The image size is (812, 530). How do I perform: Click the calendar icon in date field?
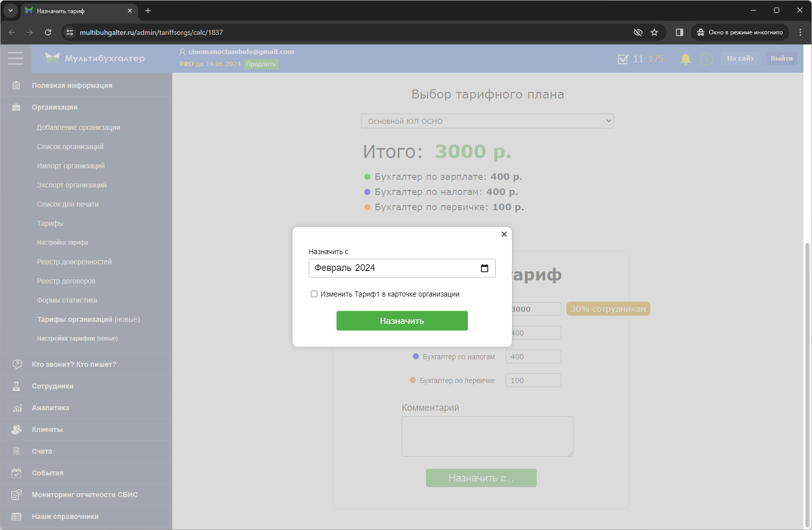click(484, 268)
